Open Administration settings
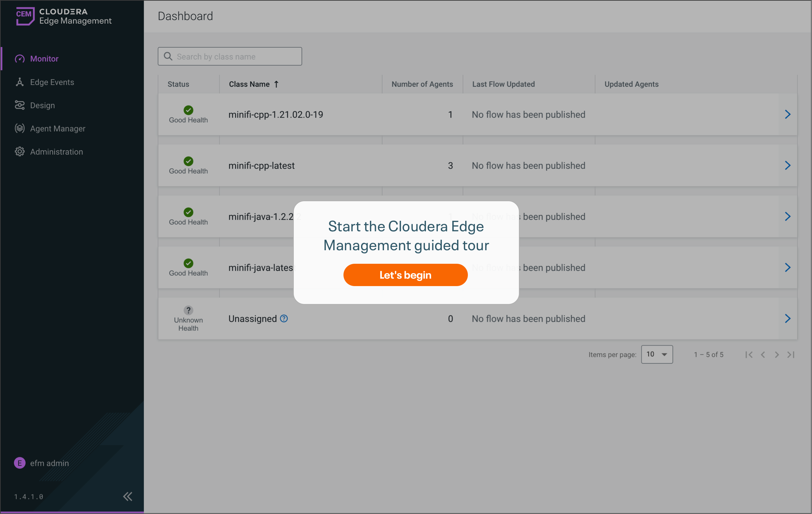 point(56,152)
